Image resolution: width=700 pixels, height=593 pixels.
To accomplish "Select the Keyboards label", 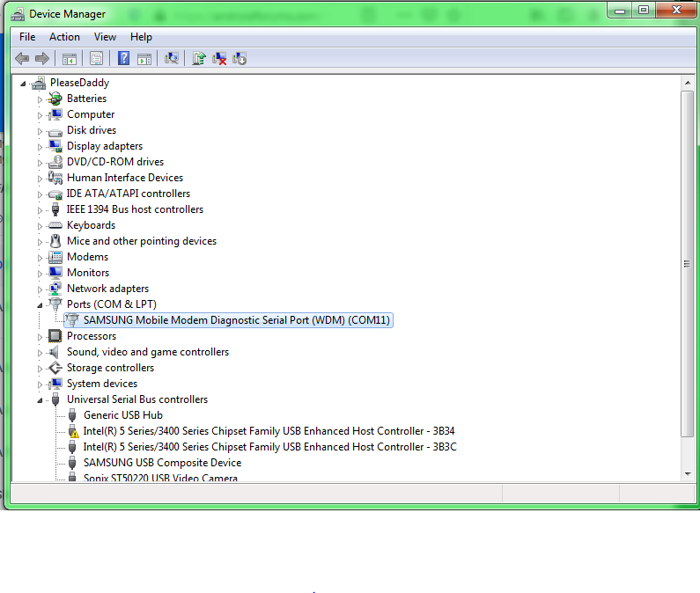I will coord(91,225).
